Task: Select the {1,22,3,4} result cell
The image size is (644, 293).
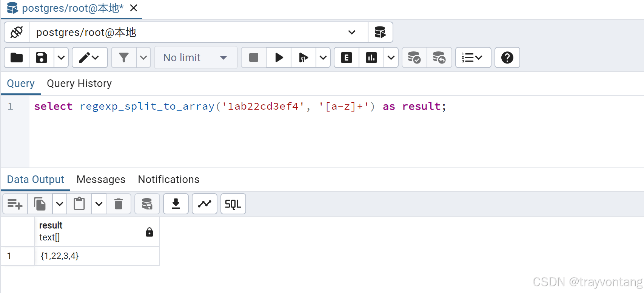Action: 97,256
